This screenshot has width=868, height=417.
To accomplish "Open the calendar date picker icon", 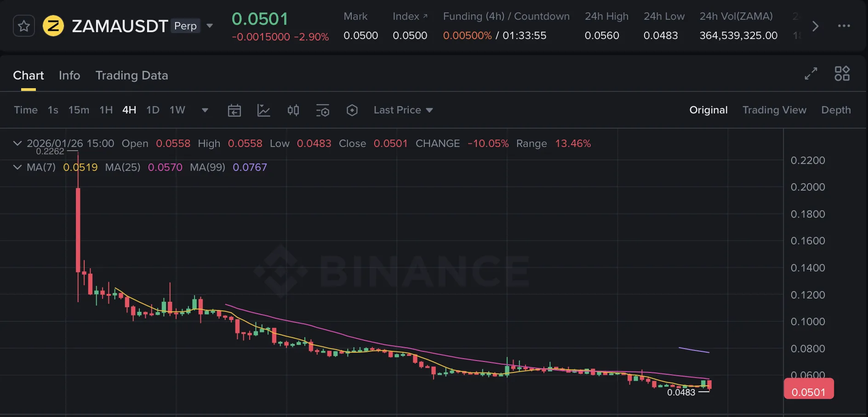I will pos(234,110).
